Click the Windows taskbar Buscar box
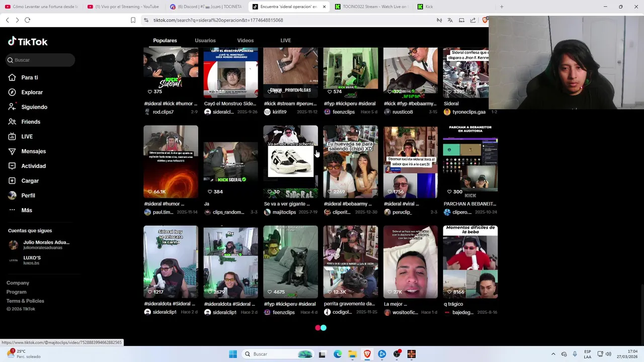This screenshot has height=362, width=644. [278, 354]
